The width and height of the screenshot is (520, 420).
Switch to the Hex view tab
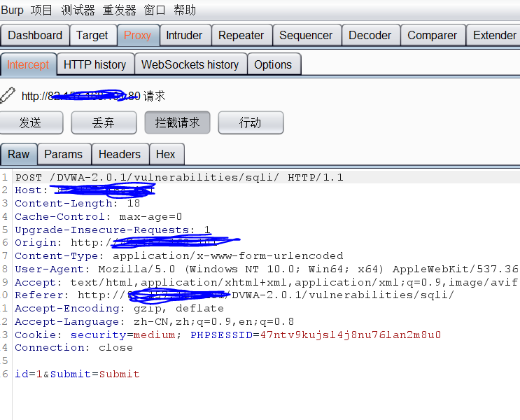click(165, 154)
